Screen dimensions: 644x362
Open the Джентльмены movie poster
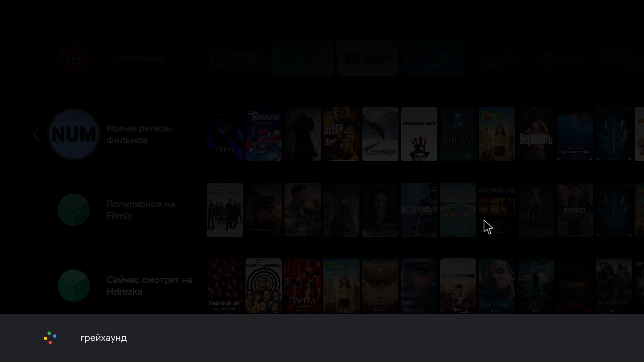point(225,210)
